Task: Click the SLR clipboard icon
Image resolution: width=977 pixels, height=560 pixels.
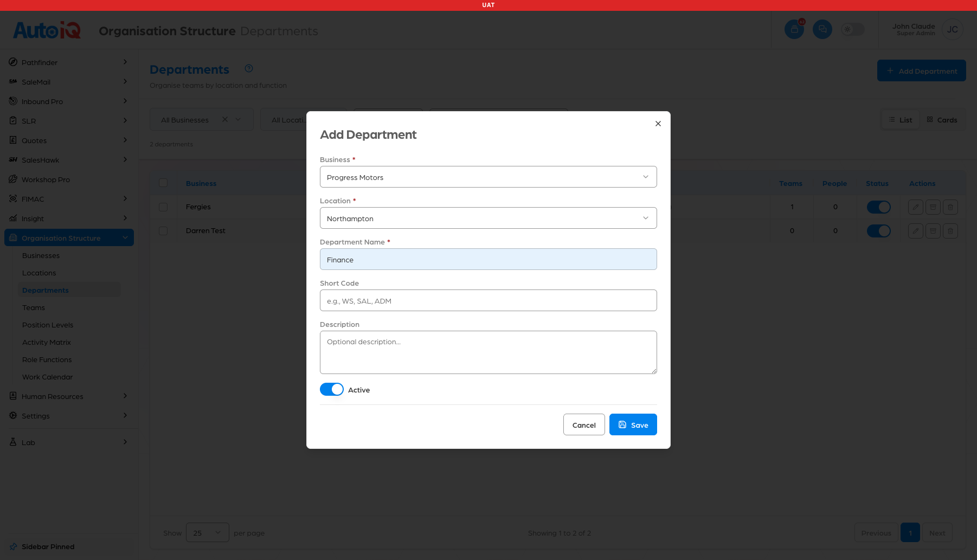Action: (13, 121)
